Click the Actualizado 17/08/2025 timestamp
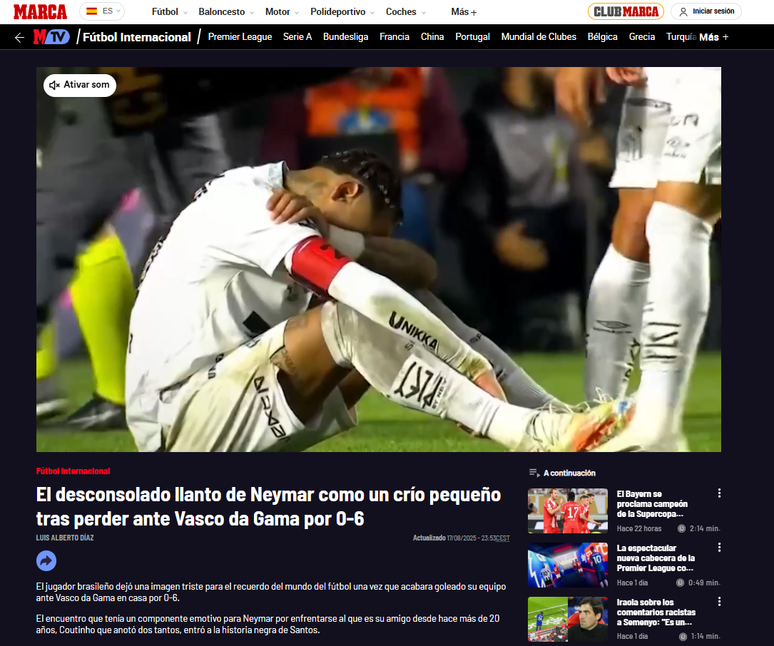The width and height of the screenshot is (774, 646). point(461,538)
